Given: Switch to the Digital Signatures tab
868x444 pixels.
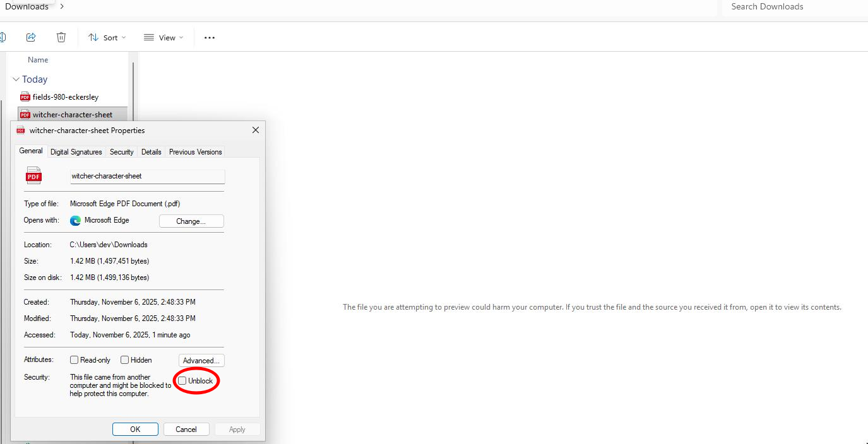Looking at the screenshot, I should [76, 152].
